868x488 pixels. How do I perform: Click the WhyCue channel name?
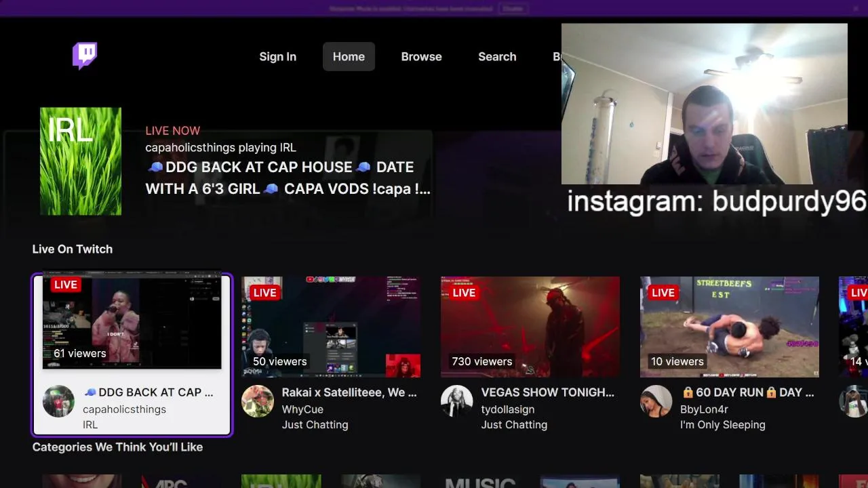coord(302,409)
